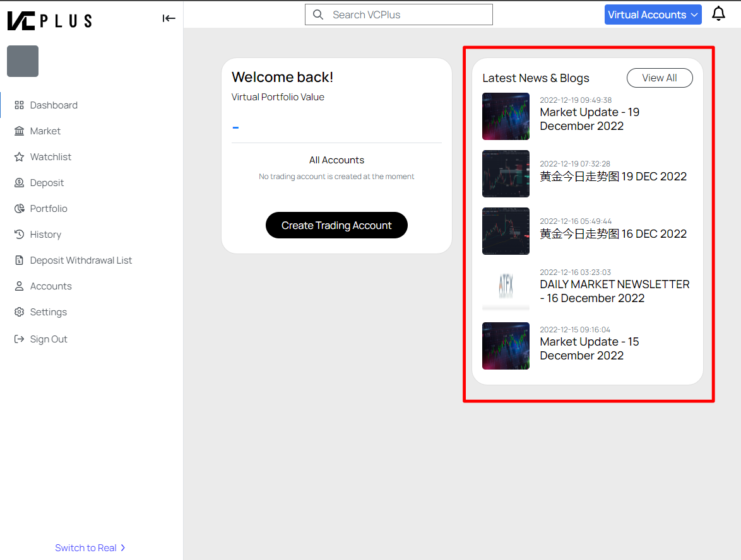The image size is (741, 560).
Task: Open Market Update - 19 December 2022 article
Action: click(x=589, y=119)
